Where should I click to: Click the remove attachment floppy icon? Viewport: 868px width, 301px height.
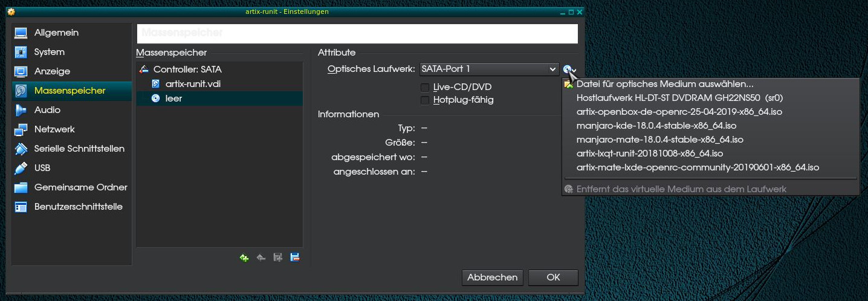click(295, 257)
